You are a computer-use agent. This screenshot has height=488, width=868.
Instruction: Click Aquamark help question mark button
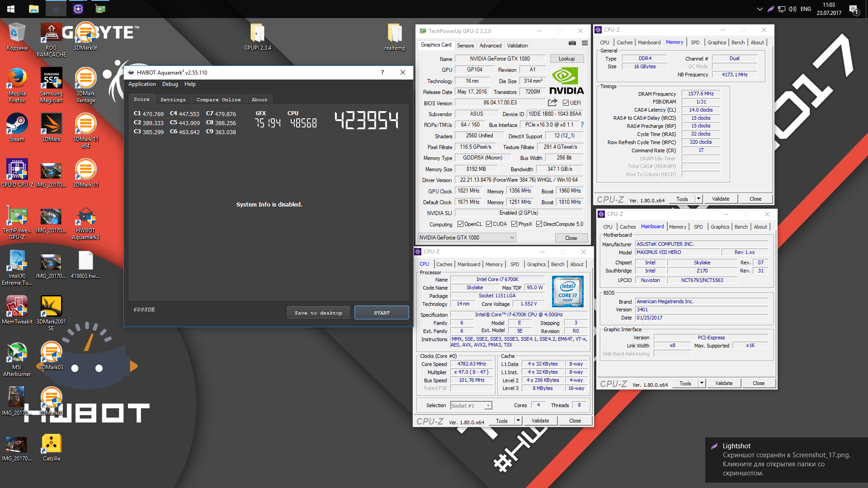click(382, 72)
